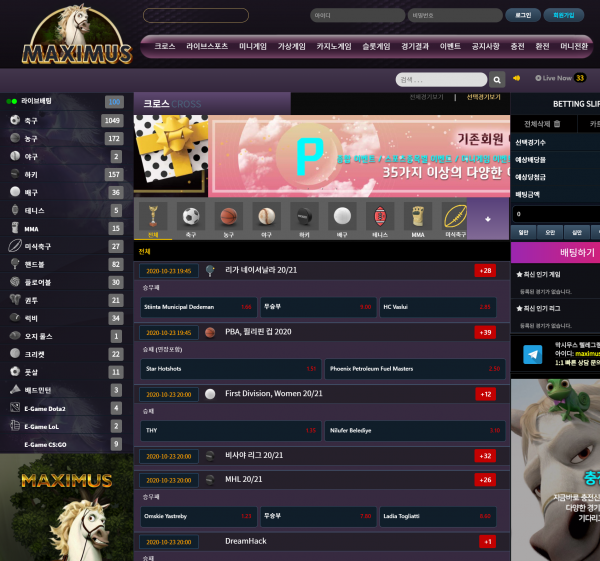
Task: Select THY odds 1.35
Action: coord(231,431)
